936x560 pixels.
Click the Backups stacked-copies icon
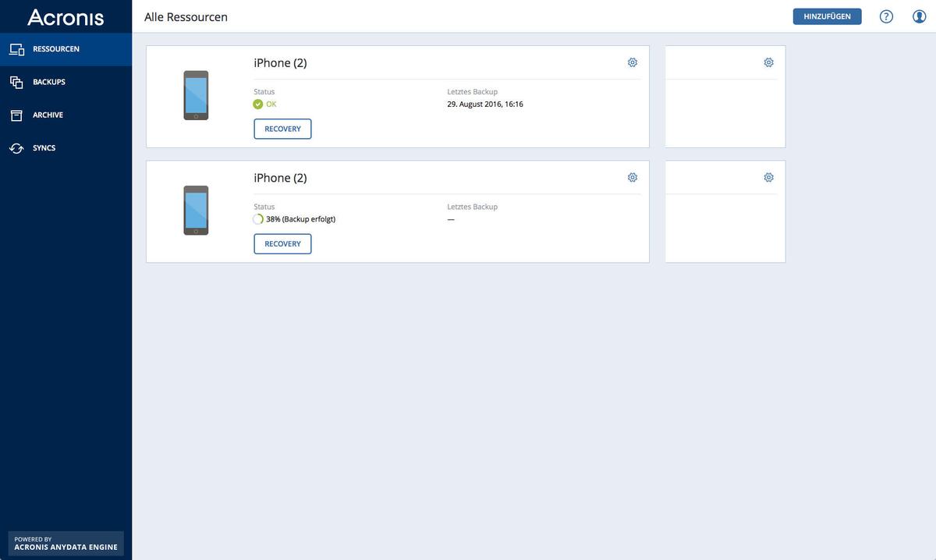pos(16,82)
